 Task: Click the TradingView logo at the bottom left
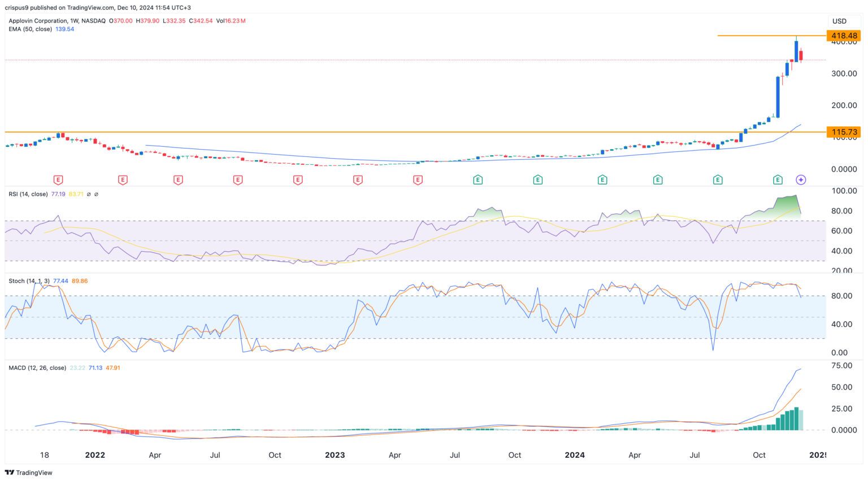(29, 473)
